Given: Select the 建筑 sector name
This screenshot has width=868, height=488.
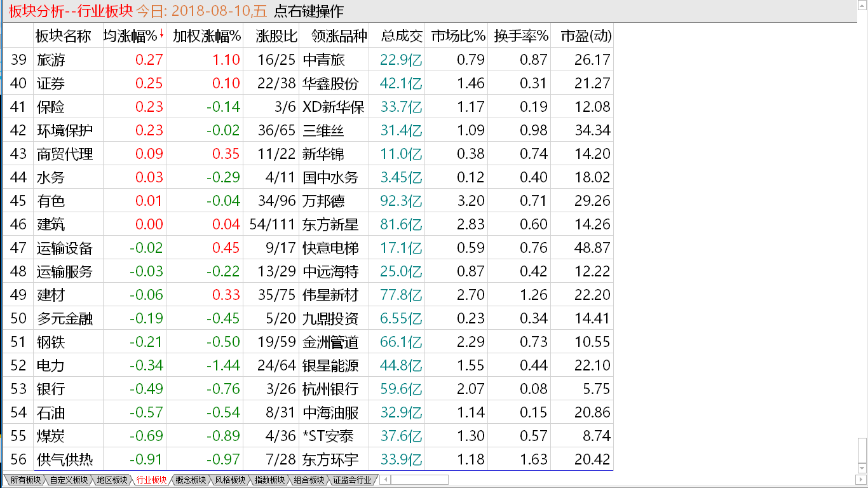Looking at the screenshot, I should (51, 224).
